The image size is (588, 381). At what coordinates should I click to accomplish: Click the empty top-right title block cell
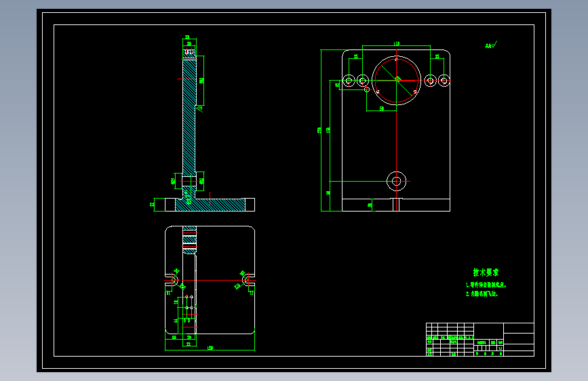tap(519, 328)
